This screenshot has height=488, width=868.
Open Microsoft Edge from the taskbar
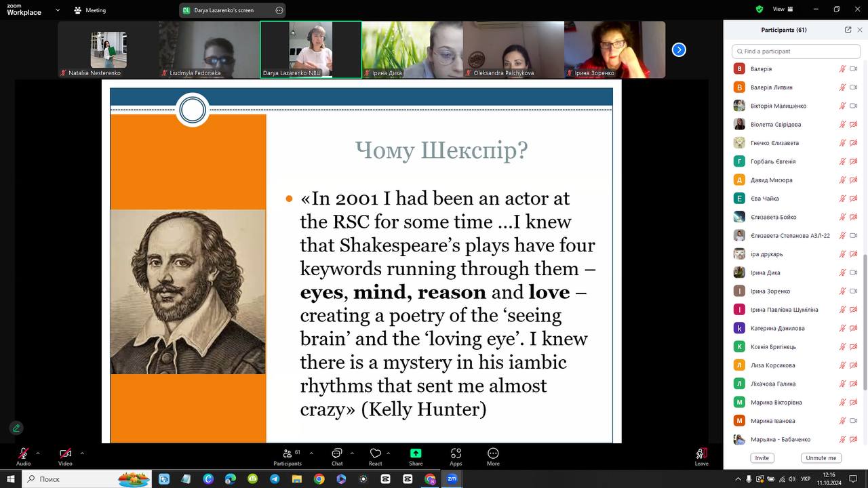pos(230,479)
